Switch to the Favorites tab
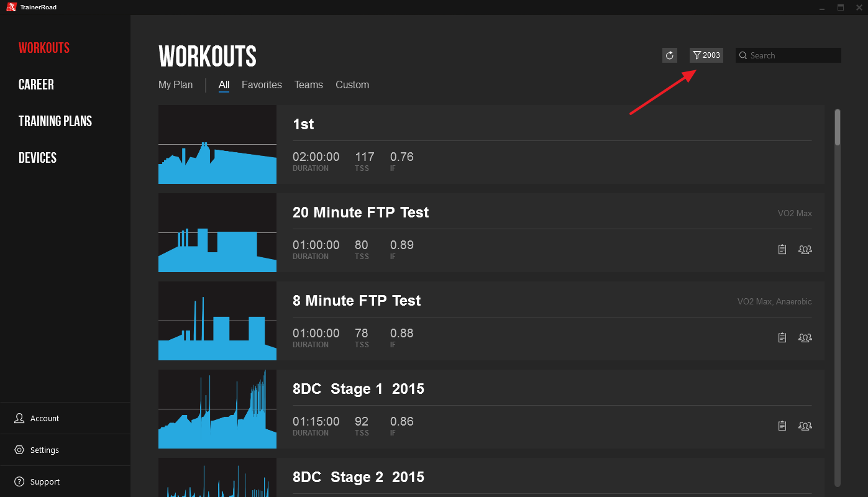This screenshot has height=497, width=868. 262,84
